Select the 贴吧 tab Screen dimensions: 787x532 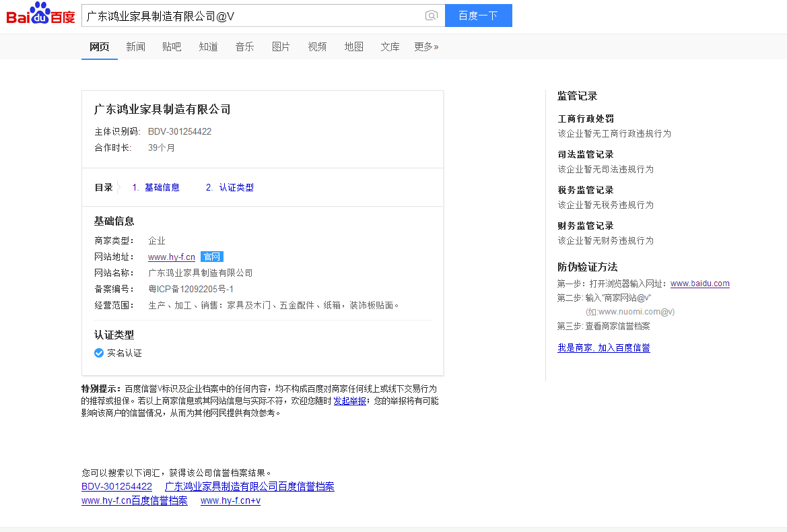[172, 46]
